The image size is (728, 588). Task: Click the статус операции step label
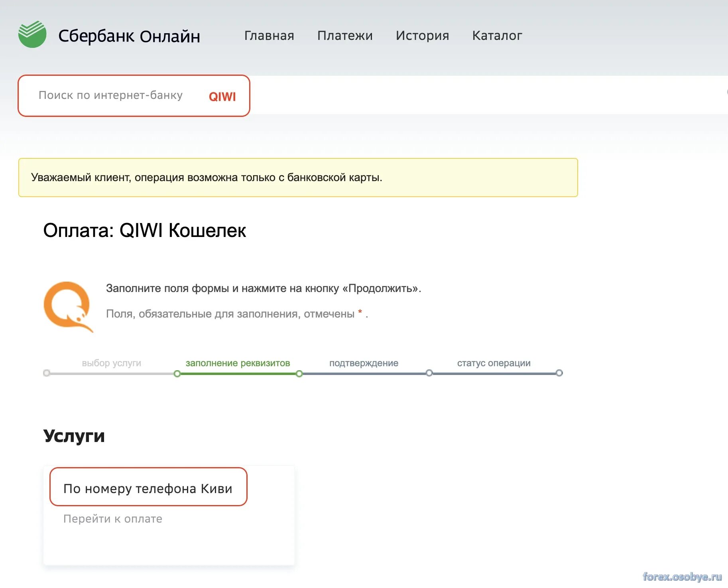tap(494, 363)
